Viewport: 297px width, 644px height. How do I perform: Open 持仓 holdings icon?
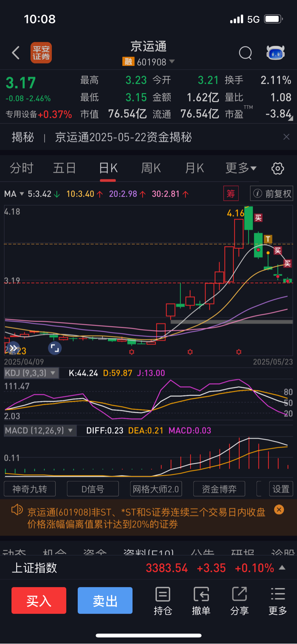click(x=163, y=601)
